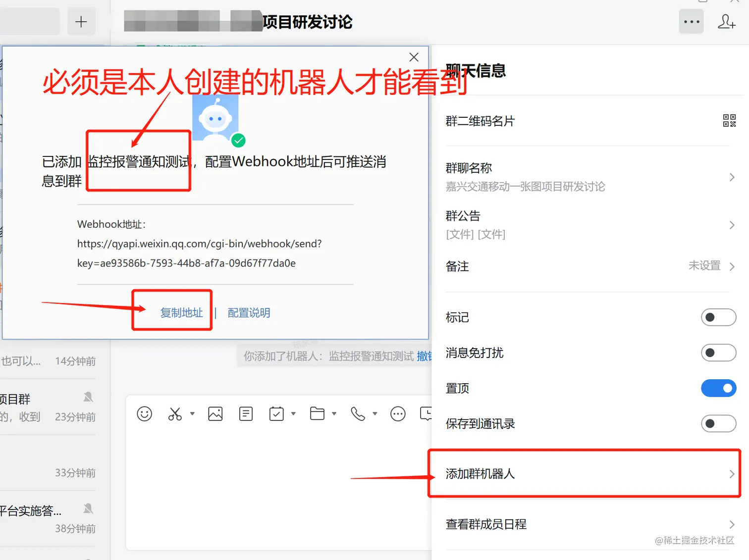Click the 复制地址 link to copy webhook URL
The width and height of the screenshot is (749, 560).
181,312
